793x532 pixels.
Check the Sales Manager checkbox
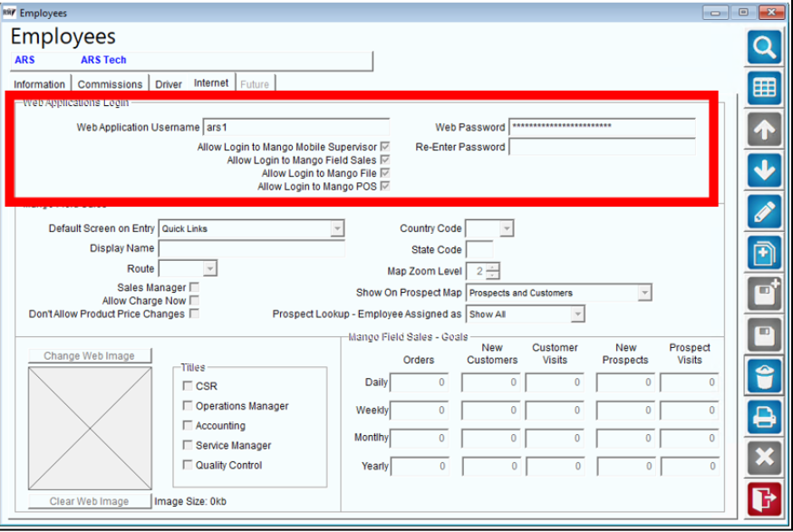point(194,287)
